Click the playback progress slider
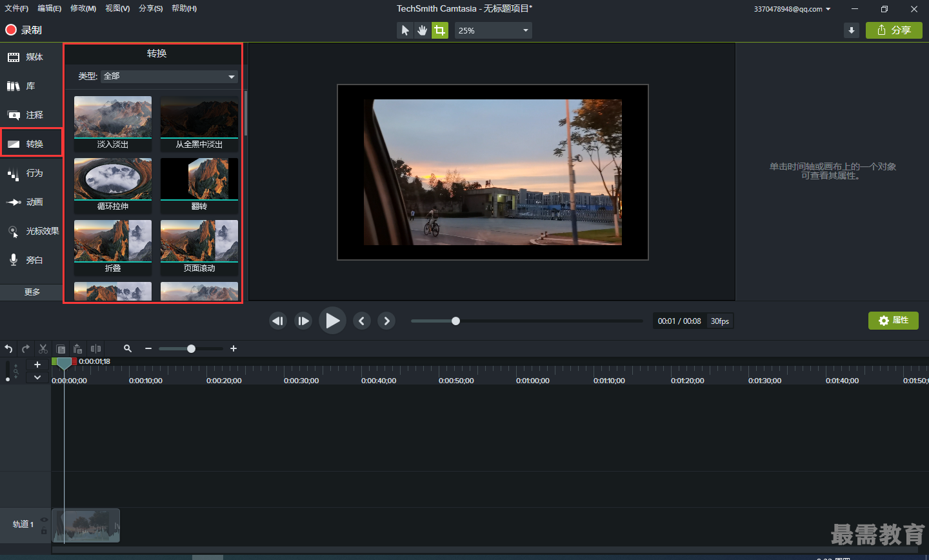 pos(527,321)
